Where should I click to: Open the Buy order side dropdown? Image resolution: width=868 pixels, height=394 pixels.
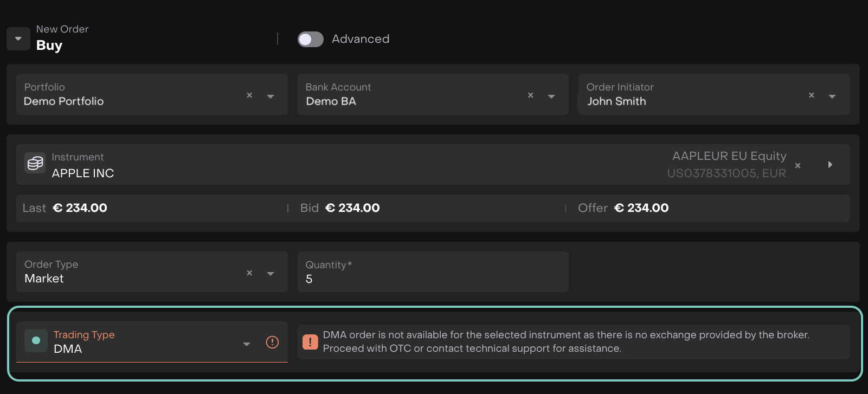coord(18,39)
